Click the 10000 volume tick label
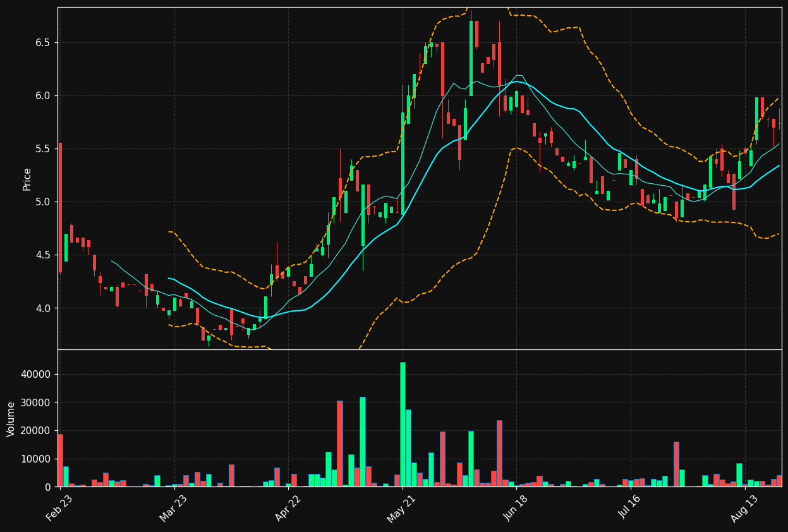This screenshot has height=532, width=788. 37,459
